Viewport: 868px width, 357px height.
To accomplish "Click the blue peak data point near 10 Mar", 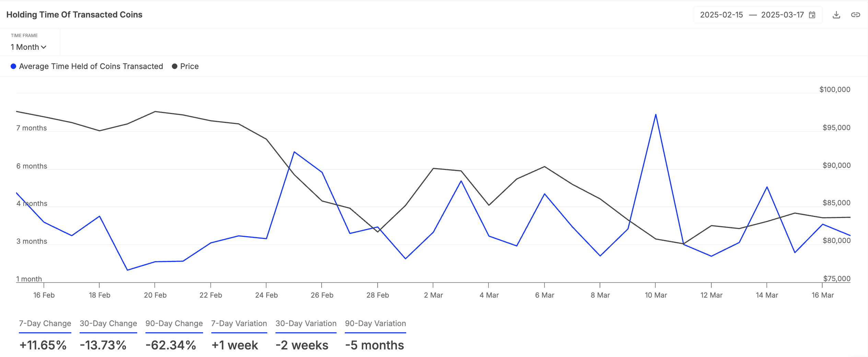I will [655, 114].
